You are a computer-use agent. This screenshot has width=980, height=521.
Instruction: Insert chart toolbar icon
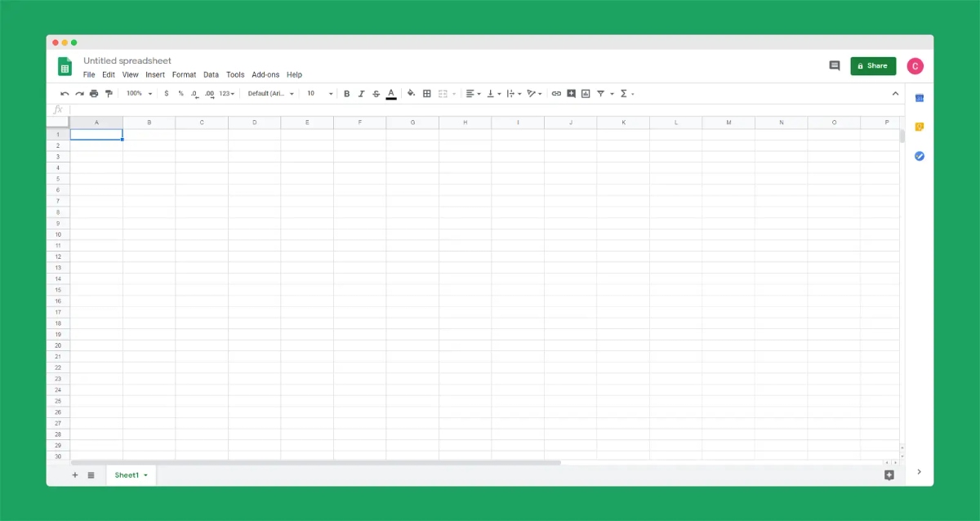(x=586, y=94)
